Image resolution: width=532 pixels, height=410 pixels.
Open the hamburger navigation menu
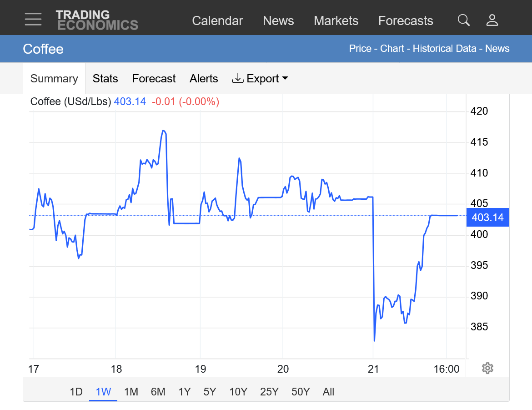pos(33,20)
